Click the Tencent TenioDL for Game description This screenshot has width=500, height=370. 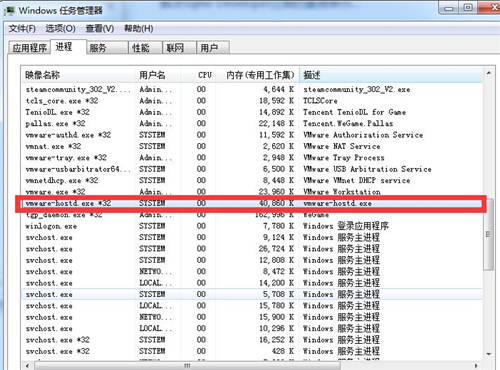(x=354, y=112)
